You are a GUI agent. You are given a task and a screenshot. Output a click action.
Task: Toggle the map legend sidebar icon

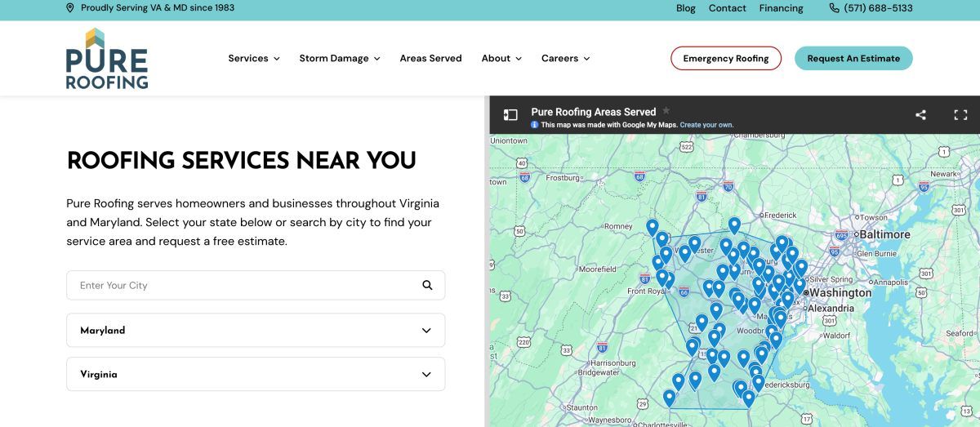tap(510, 115)
